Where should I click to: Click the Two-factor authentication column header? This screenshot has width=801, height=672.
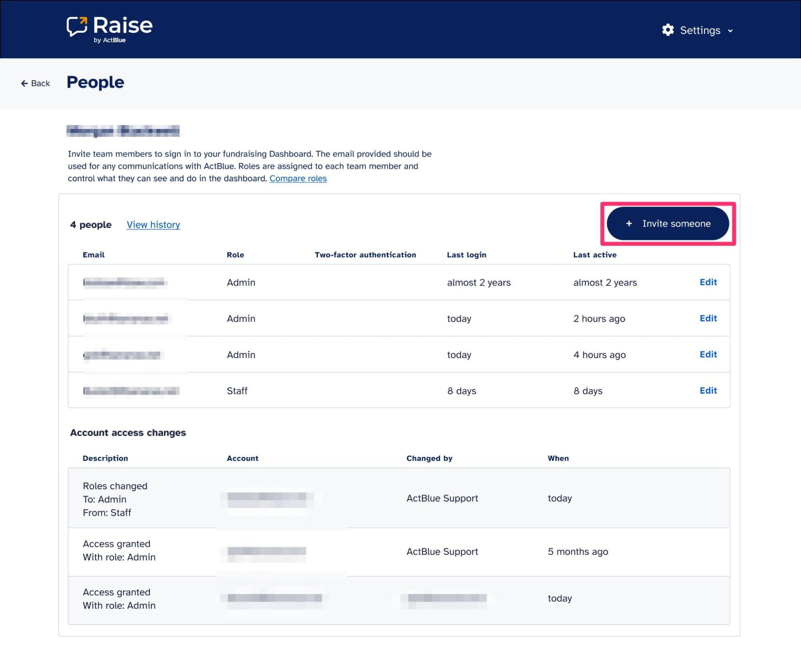[x=365, y=255]
